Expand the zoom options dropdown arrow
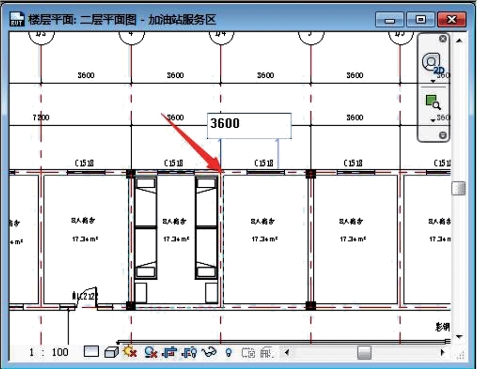The width and height of the screenshot is (477, 369). 433,120
